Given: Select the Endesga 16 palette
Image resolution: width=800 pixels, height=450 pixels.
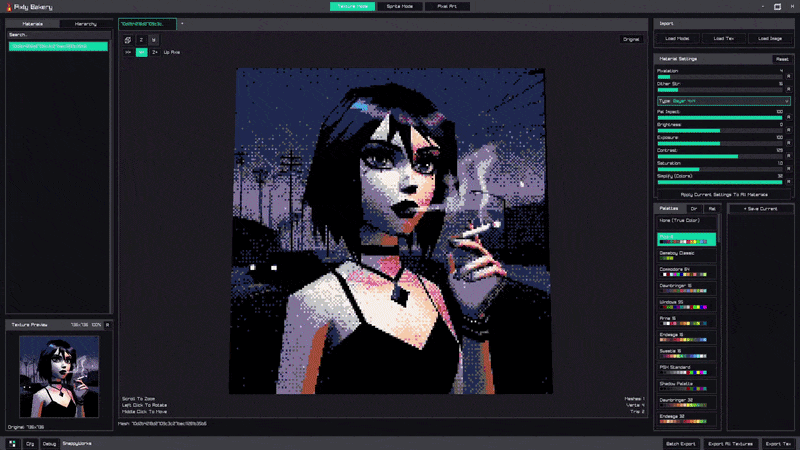Looking at the screenshot, I should coord(686,337).
